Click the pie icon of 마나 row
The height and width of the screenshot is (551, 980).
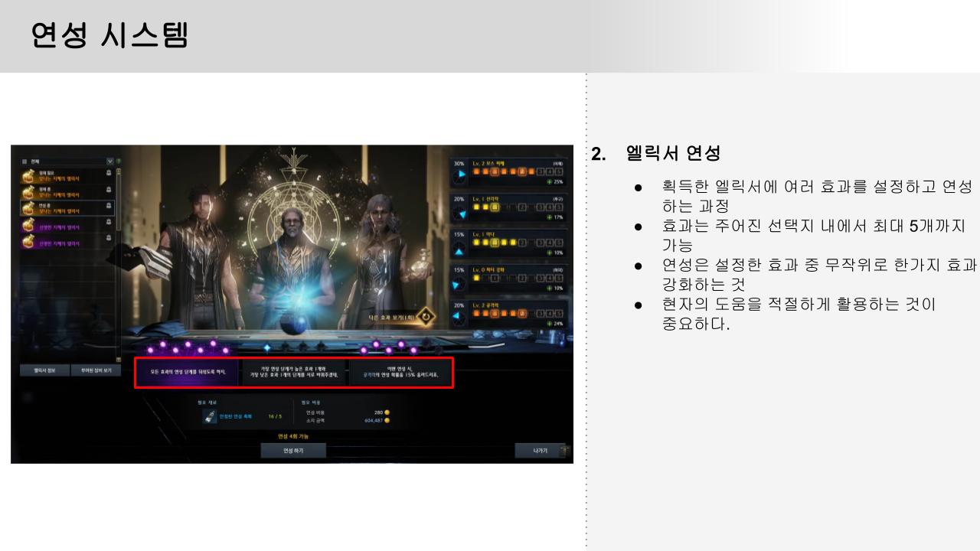459,248
